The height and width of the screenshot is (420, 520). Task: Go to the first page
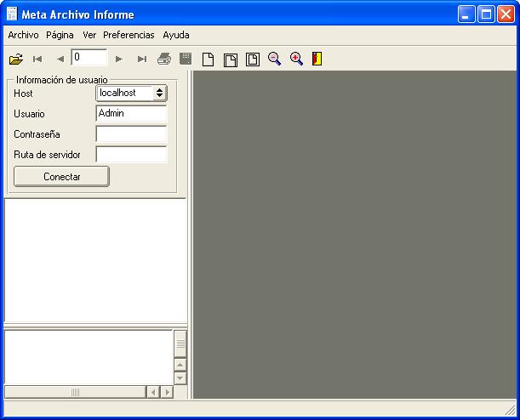(x=37, y=60)
